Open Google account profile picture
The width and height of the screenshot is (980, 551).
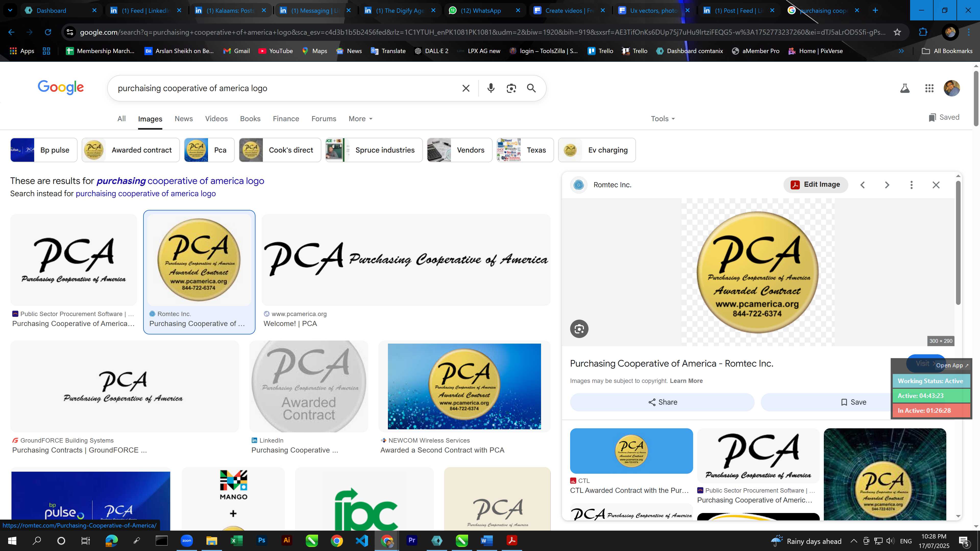(951, 88)
